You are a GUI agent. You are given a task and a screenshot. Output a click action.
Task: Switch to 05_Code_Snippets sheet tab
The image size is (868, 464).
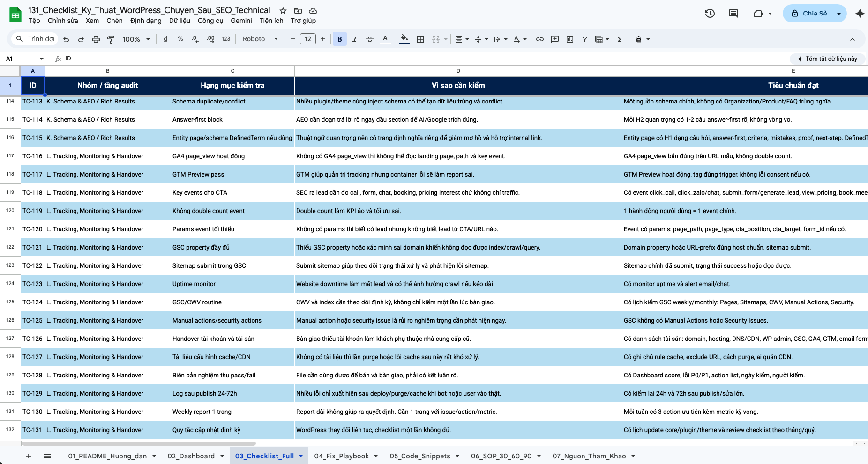(420, 456)
